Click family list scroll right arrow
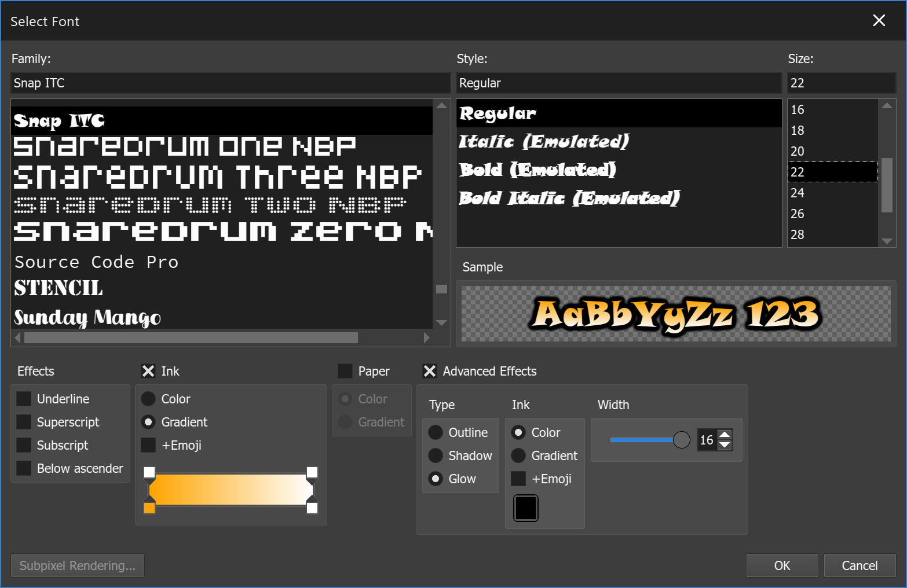 click(427, 337)
